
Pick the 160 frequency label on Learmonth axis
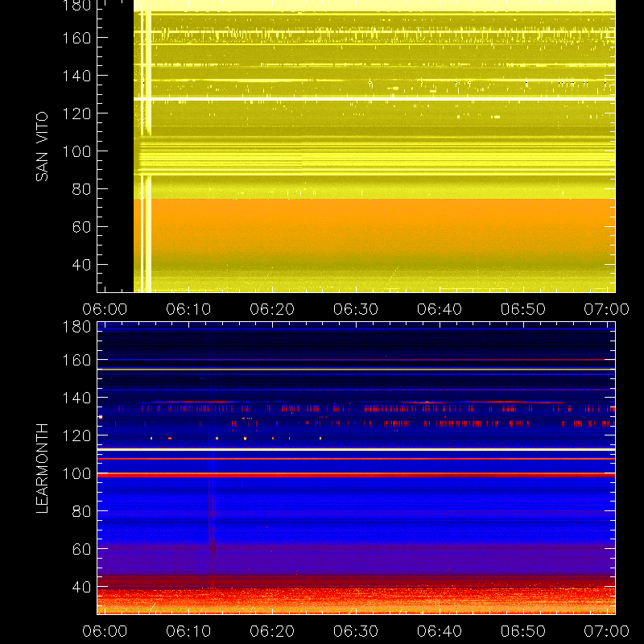(x=76, y=360)
